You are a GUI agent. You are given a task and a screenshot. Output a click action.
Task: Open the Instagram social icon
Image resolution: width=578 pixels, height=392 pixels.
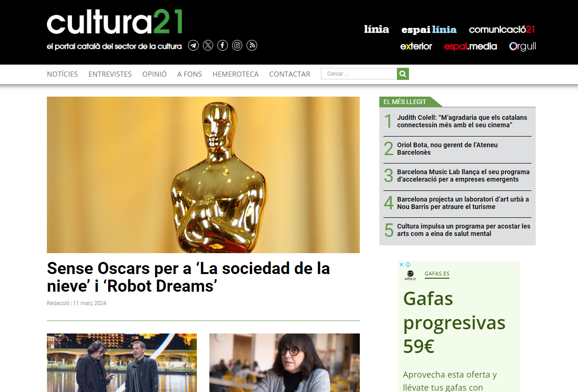click(x=237, y=46)
